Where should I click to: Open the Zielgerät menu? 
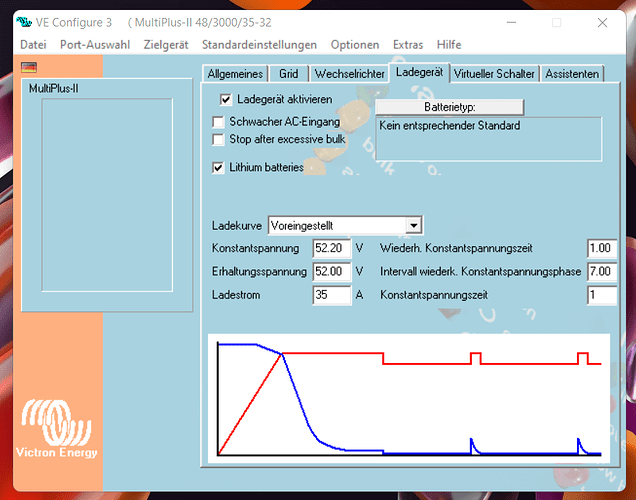(166, 45)
